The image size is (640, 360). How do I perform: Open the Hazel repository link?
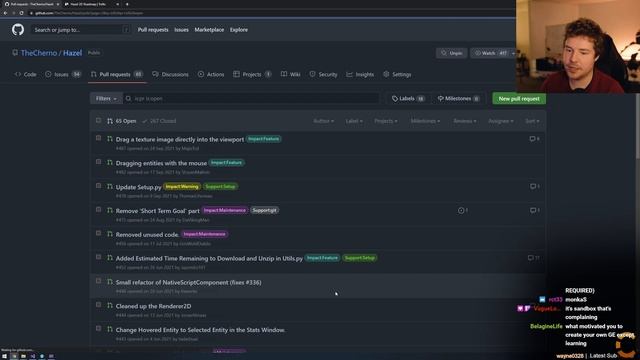[x=72, y=53]
